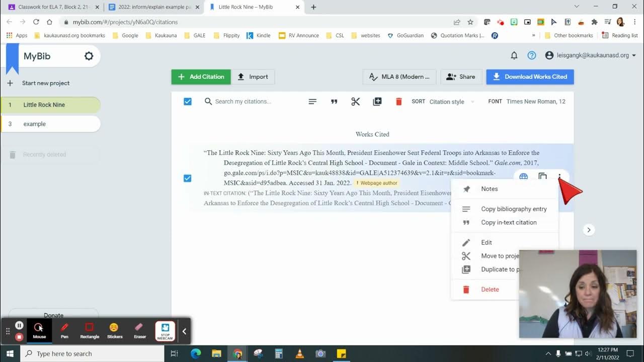Select the example project in sidebar
This screenshot has height=362, width=644.
click(x=51, y=124)
